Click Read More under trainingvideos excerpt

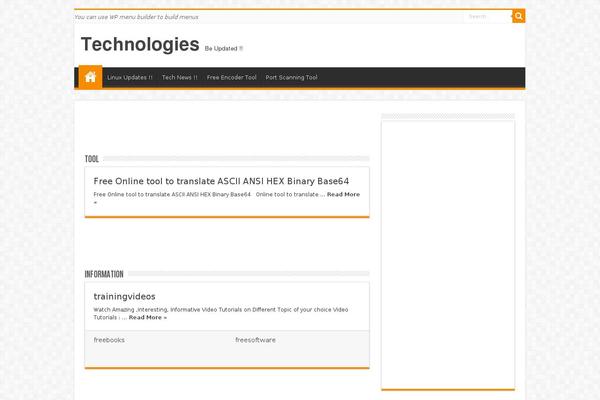[148, 317]
